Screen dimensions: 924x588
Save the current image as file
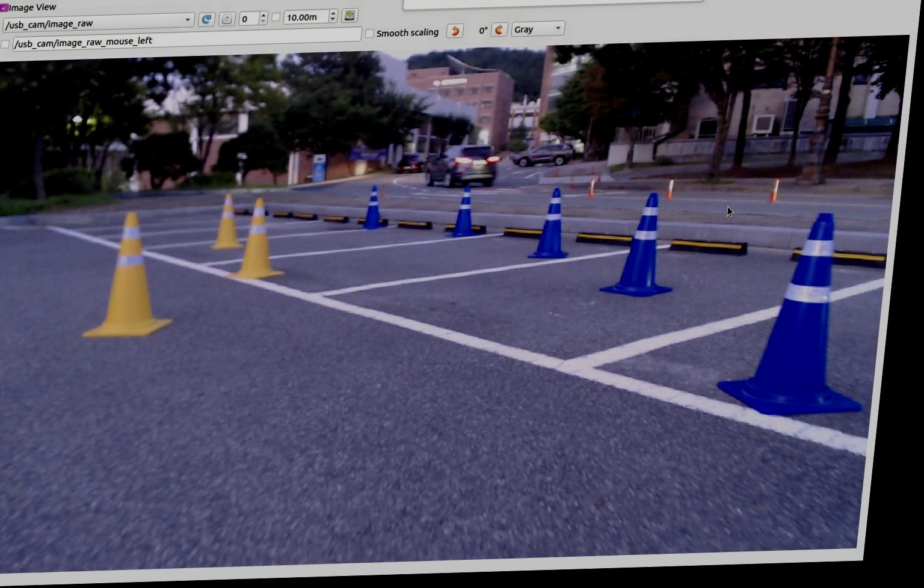[x=350, y=16]
